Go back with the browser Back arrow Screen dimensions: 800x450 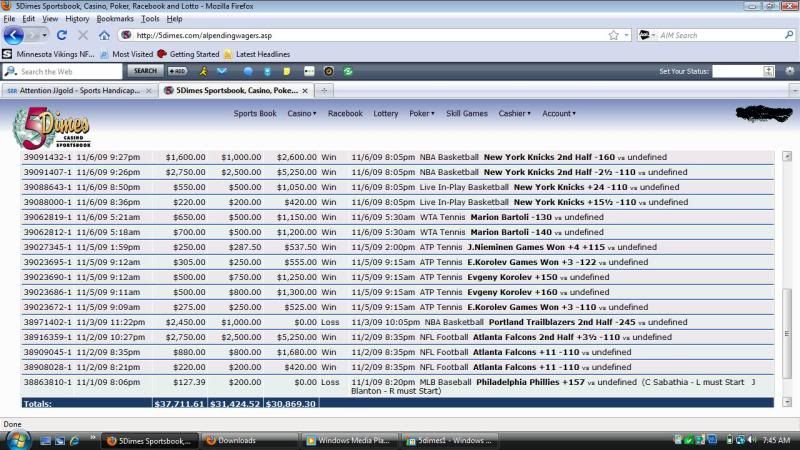point(14,35)
